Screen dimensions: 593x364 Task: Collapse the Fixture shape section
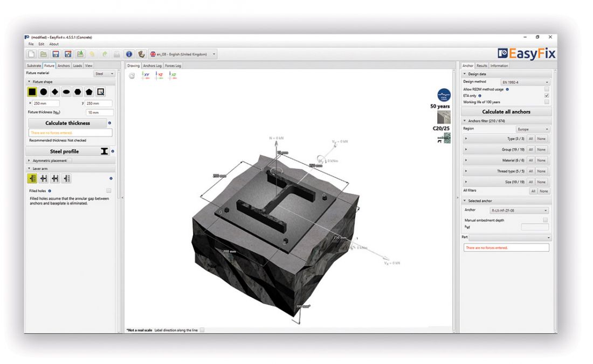[29, 81]
